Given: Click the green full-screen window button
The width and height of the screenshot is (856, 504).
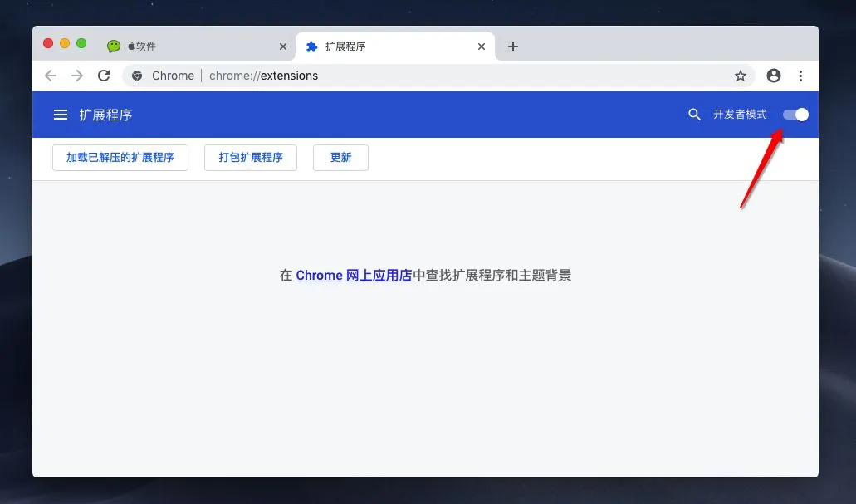Looking at the screenshot, I should pyautogui.click(x=81, y=43).
